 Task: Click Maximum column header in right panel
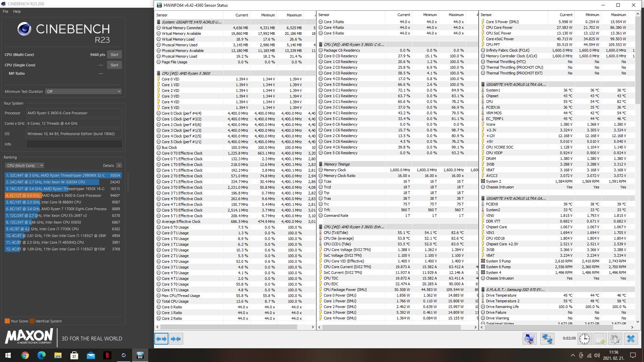pyautogui.click(x=614, y=15)
